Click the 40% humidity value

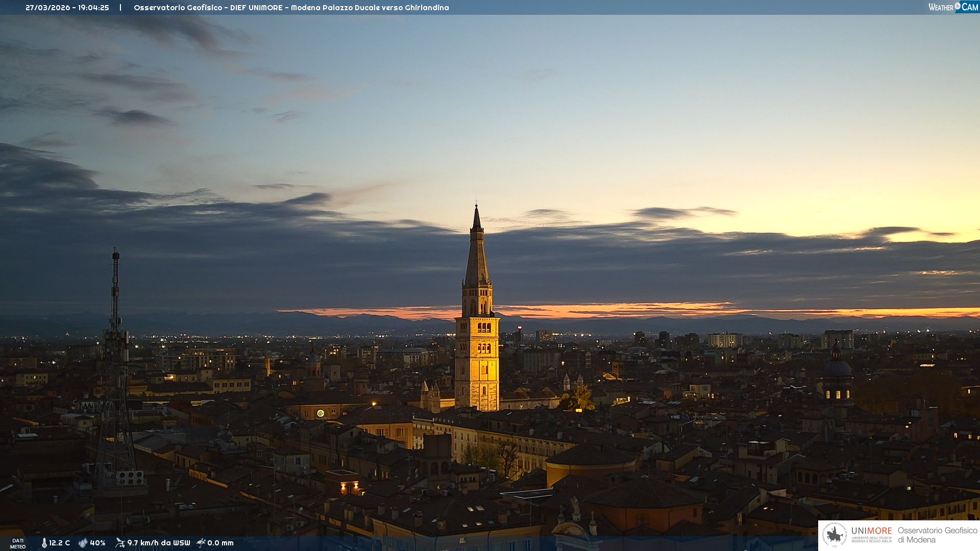[97, 543]
